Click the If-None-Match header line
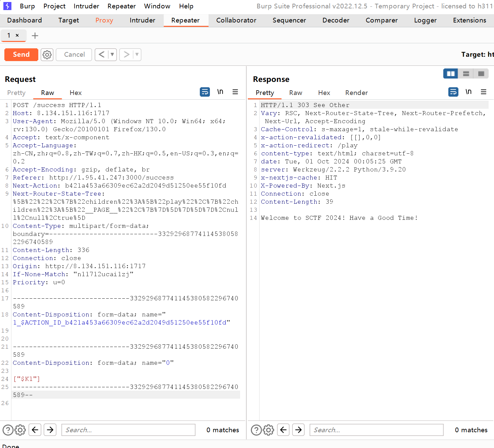This screenshot has width=494, height=448. click(x=73, y=274)
